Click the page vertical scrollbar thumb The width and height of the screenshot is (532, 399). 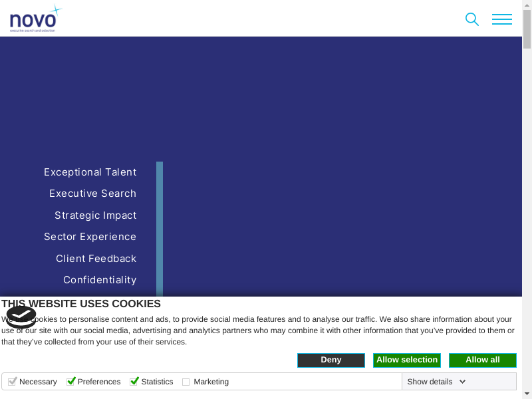coord(527,30)
